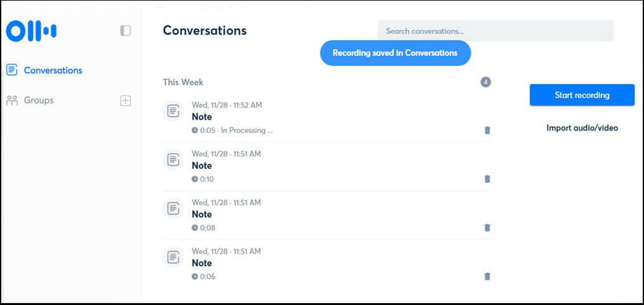Delete the 0:08 Note recording
This screenshot has height=305, width=644.
pos(487,227)
